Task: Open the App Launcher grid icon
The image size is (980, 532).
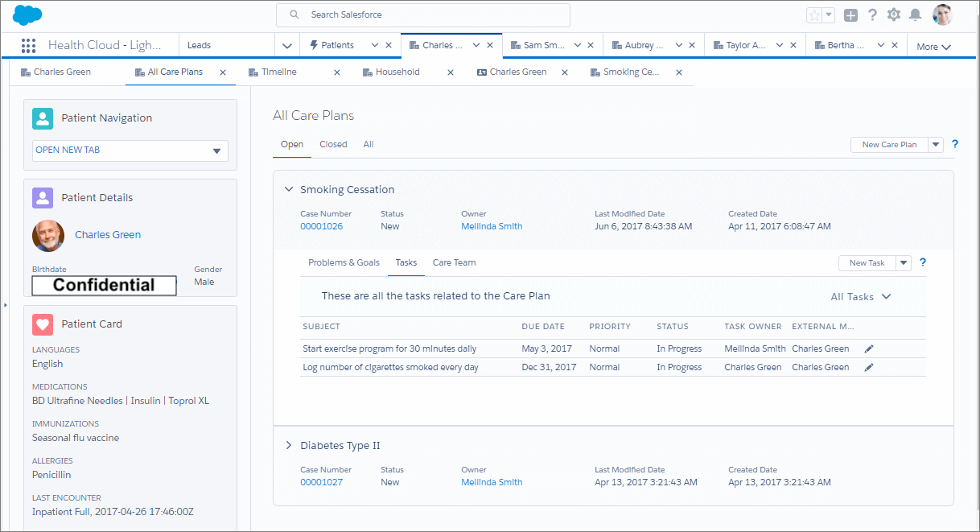Action: tap(29, 46)
